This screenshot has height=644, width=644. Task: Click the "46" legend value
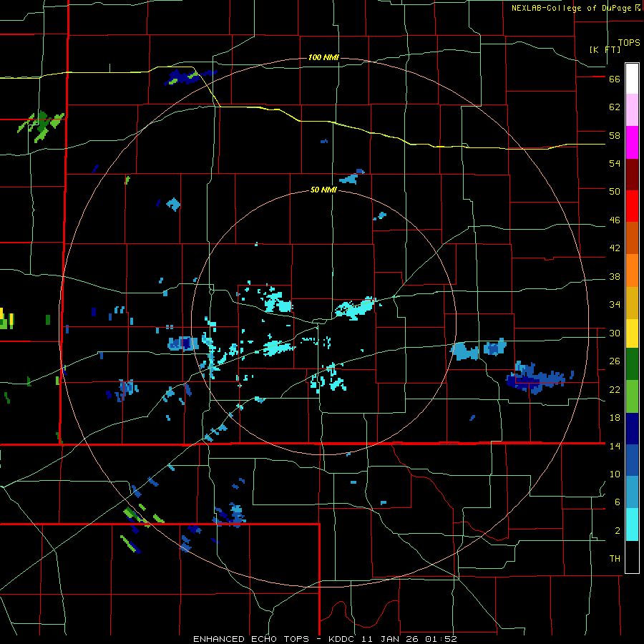tap(615, 220)
